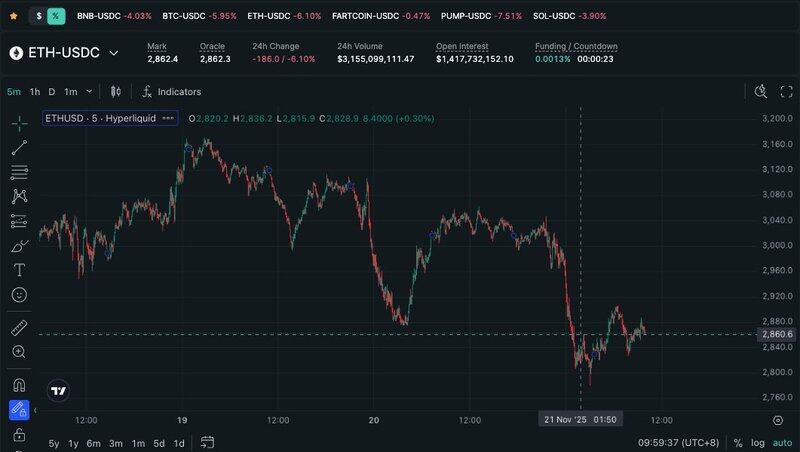Toggle magnet mode on the left toolbar
This screenshot has width=800, height=452.
pyautogui.click(x=19, y=384)
